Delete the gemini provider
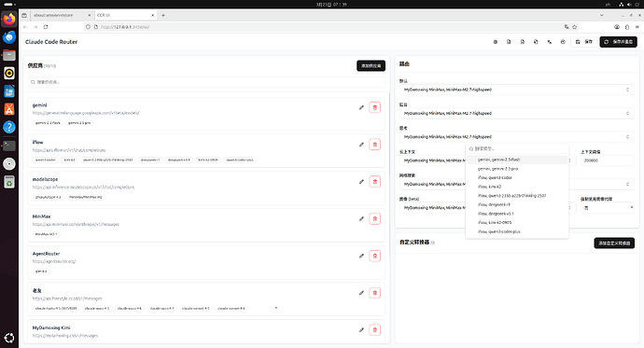 click(x=374, y=107)
